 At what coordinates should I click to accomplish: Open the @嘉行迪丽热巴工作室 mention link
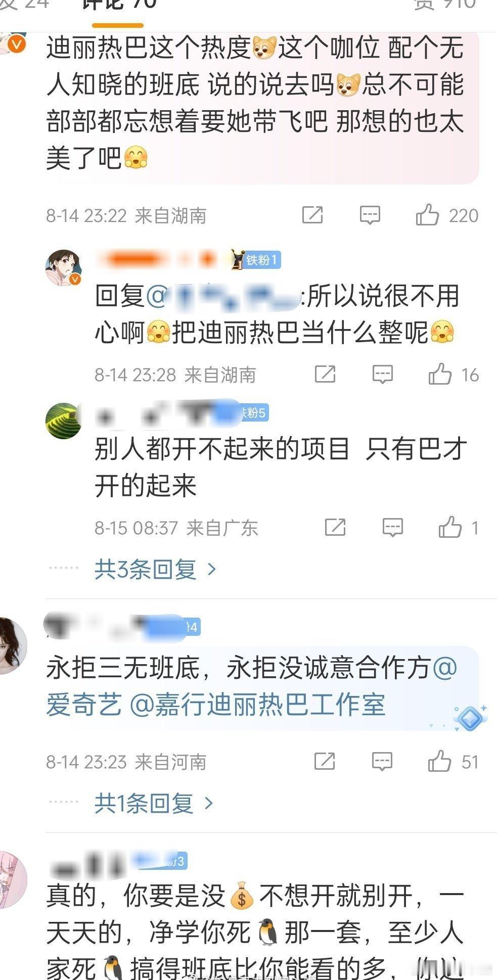point(257,705)
